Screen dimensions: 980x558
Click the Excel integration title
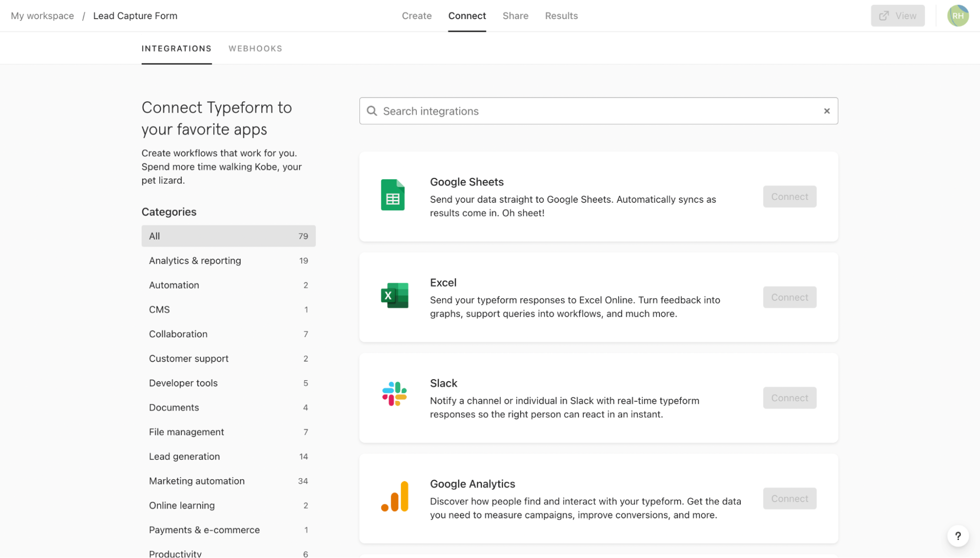443,283
